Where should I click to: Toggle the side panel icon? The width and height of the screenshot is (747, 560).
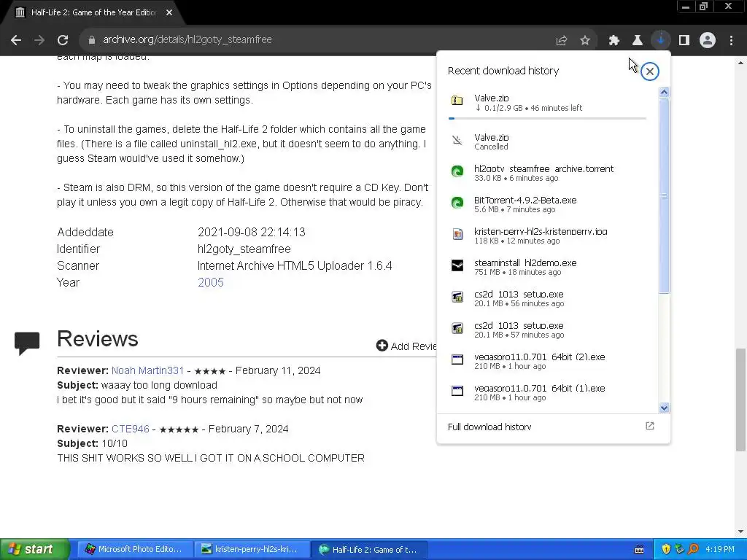pyautogui.click(x=684, y=41)
